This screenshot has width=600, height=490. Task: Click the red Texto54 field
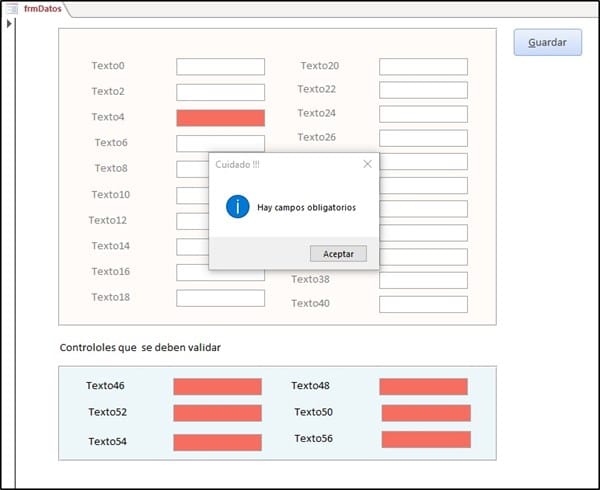(x=217, y=443)
